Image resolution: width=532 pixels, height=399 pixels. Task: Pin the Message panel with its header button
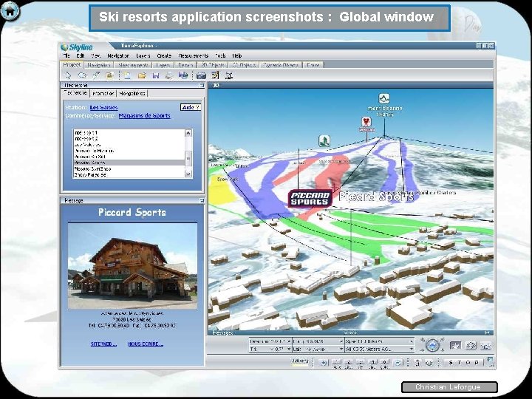(202, 200)
